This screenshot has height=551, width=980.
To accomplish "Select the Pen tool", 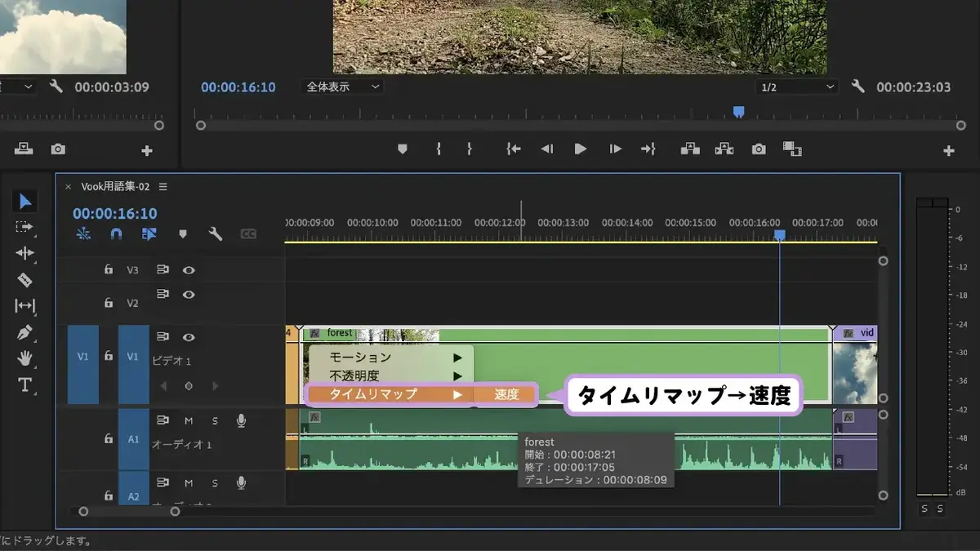I will [x=24, y=332].
